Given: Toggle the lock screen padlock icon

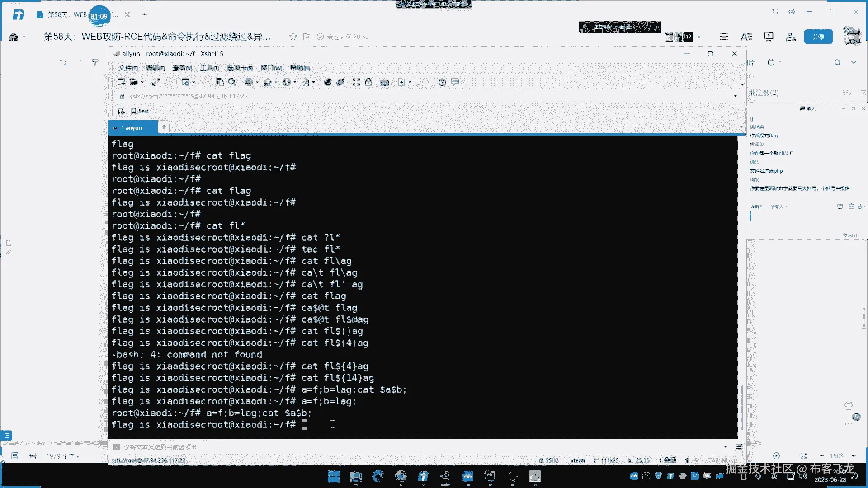Looking at the screenshot, I should (368, 82).
